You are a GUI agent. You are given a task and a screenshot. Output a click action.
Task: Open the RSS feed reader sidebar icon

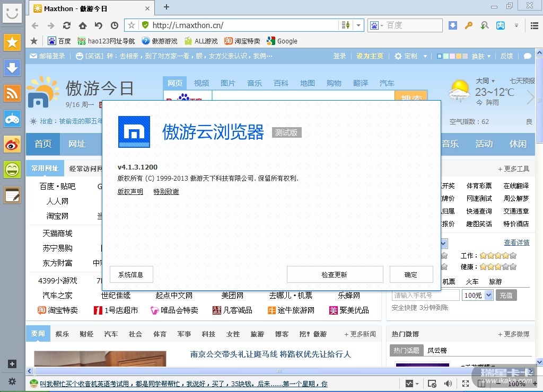pos(12,93)
